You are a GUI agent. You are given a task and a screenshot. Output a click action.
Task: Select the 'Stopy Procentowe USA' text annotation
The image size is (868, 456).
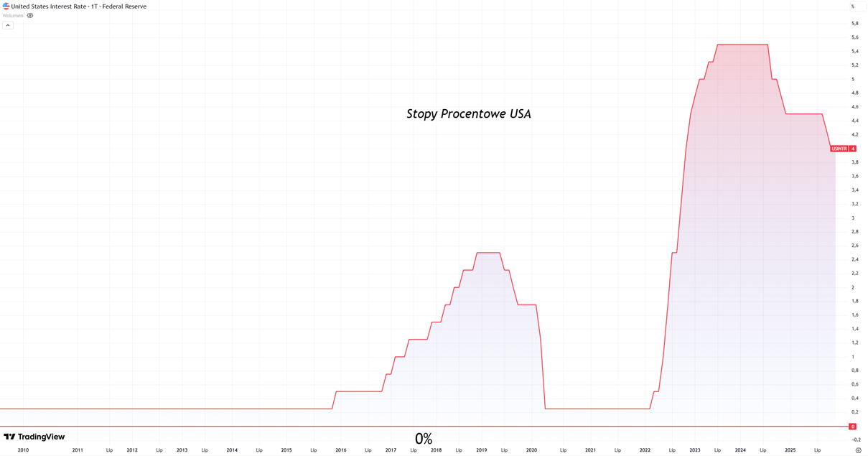[x=468, y=114]
